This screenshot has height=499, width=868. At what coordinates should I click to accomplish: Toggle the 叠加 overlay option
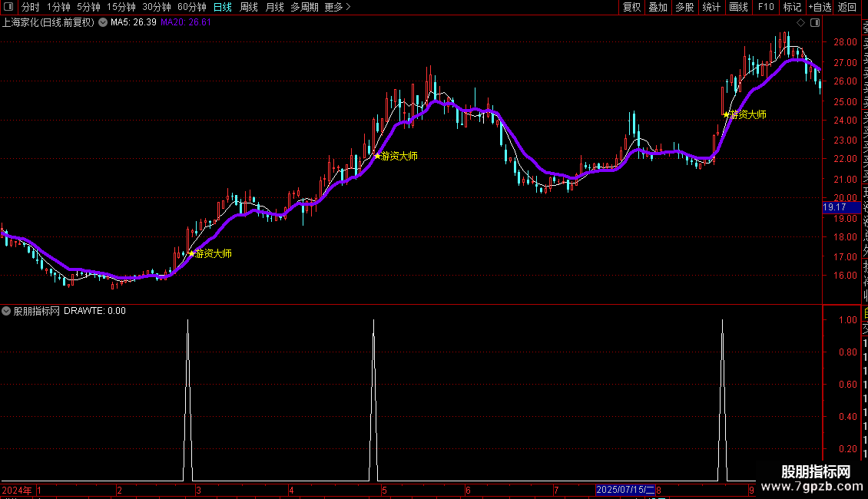pyautogui.click(x=658, y=7)
